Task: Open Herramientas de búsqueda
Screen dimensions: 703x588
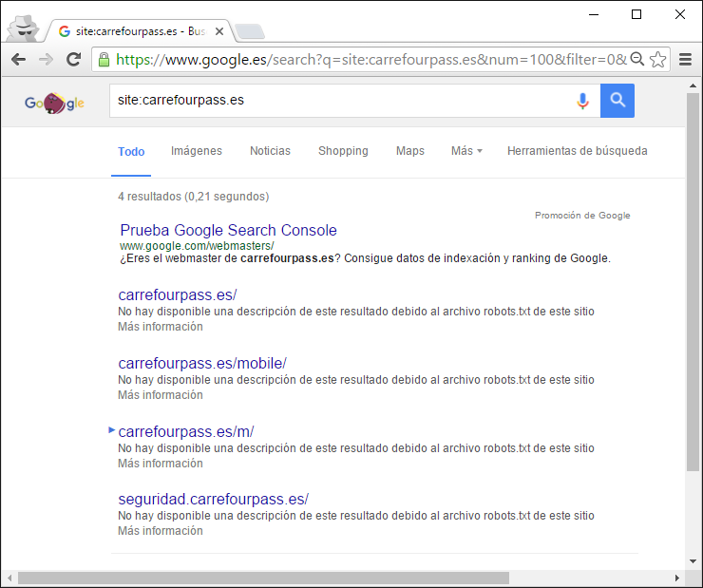Action: 578,151
